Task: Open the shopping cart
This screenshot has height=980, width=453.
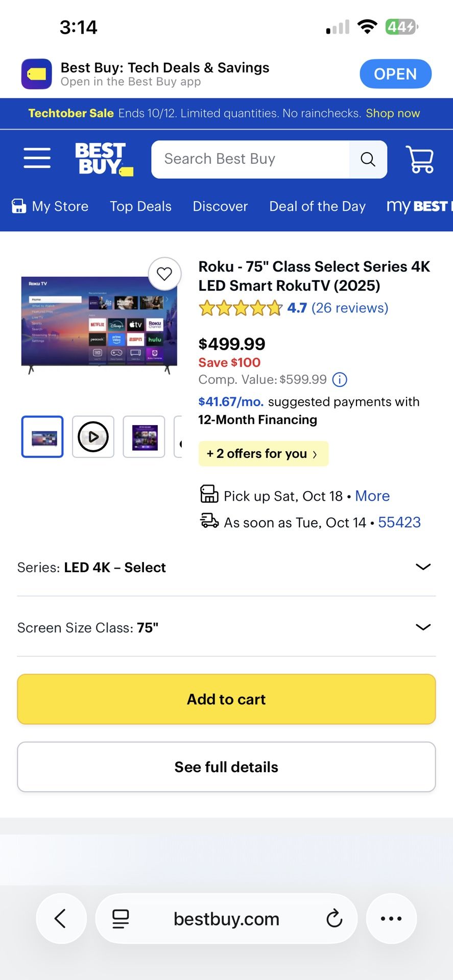Action: pyautogui.click(x=420, y=159)
